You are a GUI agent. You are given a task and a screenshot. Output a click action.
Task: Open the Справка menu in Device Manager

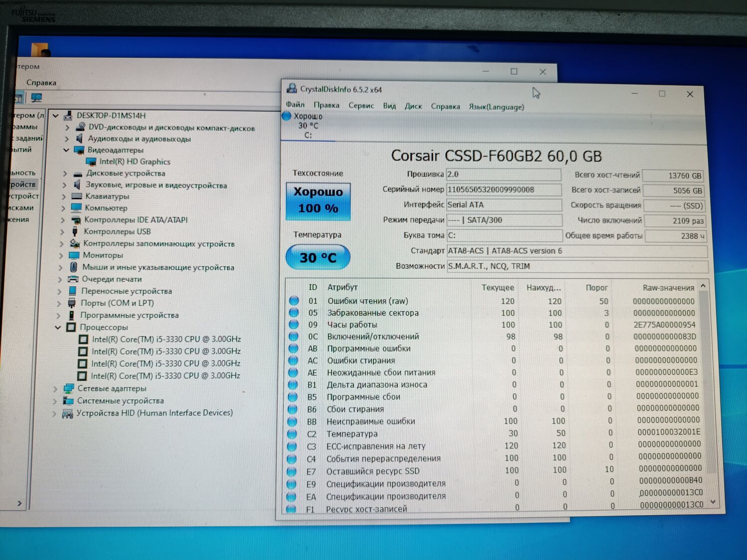point(41,82)
